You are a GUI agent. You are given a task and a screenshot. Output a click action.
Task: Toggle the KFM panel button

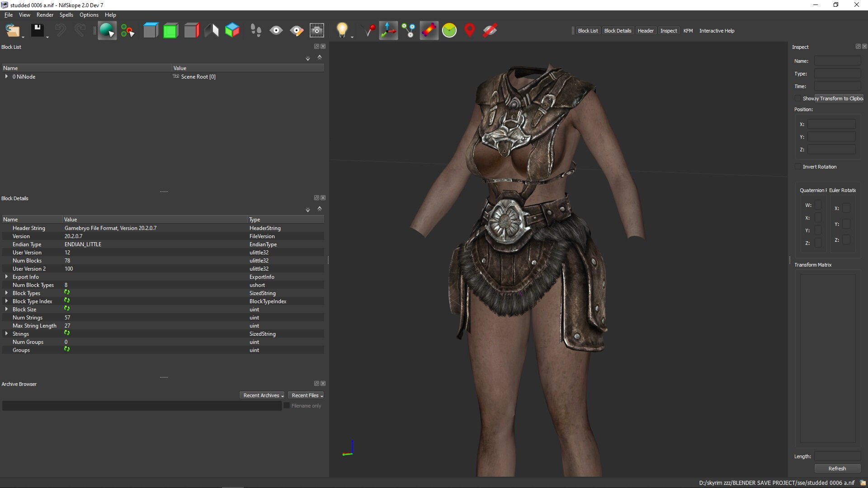click(x=688, y=31)
